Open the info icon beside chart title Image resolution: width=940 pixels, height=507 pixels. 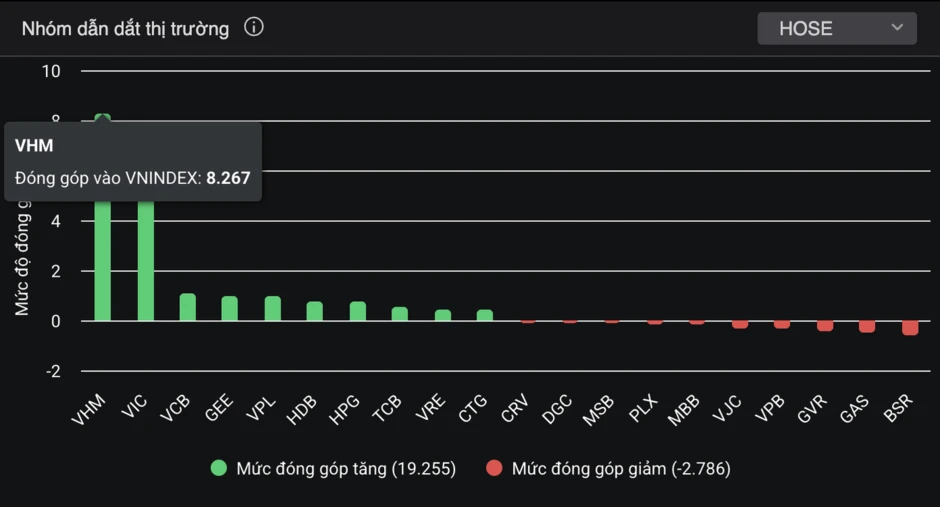click(x=254, y=28)
